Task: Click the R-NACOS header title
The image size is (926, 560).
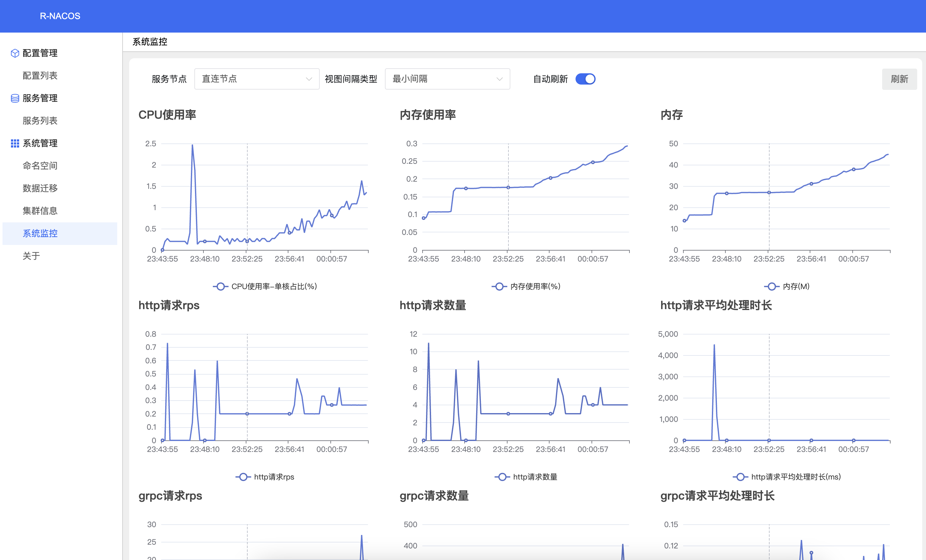Action: 60,16
